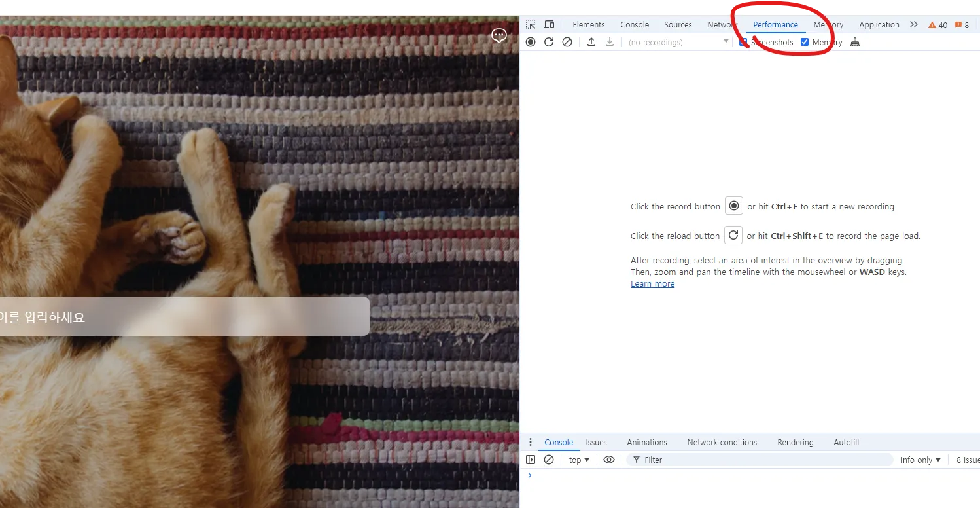Click the reload button in the instructions
980x508 pixels.
[733, 235]
